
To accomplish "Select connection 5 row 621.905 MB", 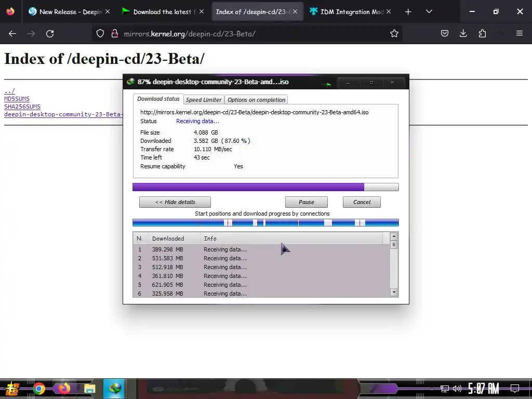I will pyautogui.click(x=261, y=285).
